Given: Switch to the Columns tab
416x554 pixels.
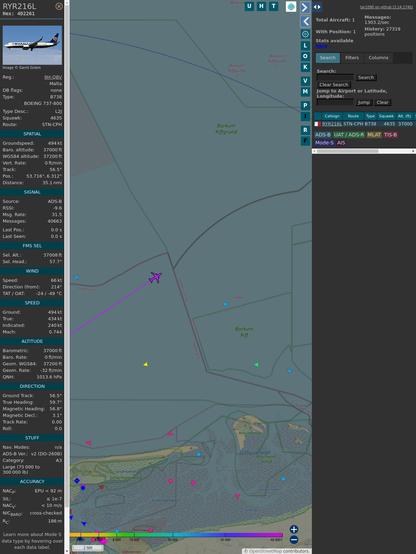Looking at the screenshot, I should (x=378, y=58).
